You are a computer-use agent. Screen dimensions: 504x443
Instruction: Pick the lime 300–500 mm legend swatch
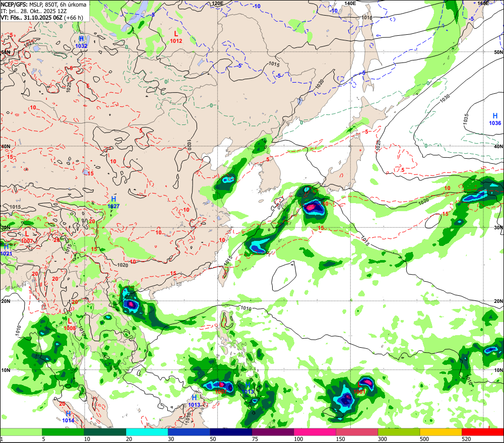(399, 432)
